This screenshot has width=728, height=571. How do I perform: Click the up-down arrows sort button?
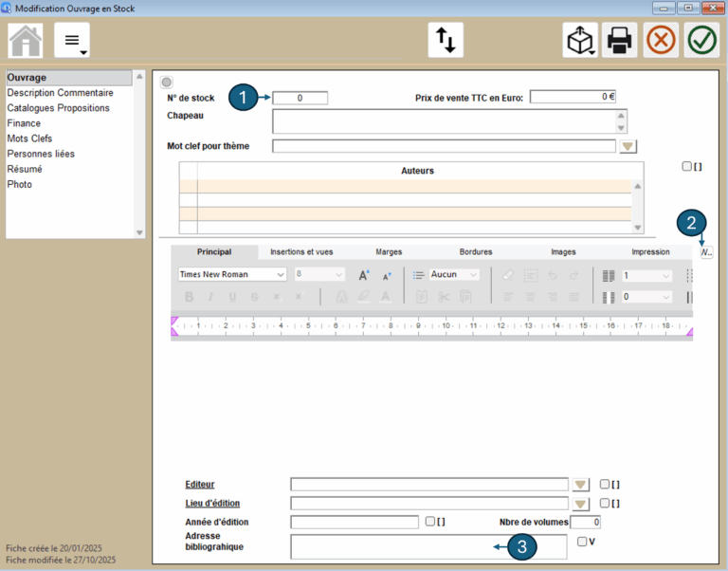(444, 41)
